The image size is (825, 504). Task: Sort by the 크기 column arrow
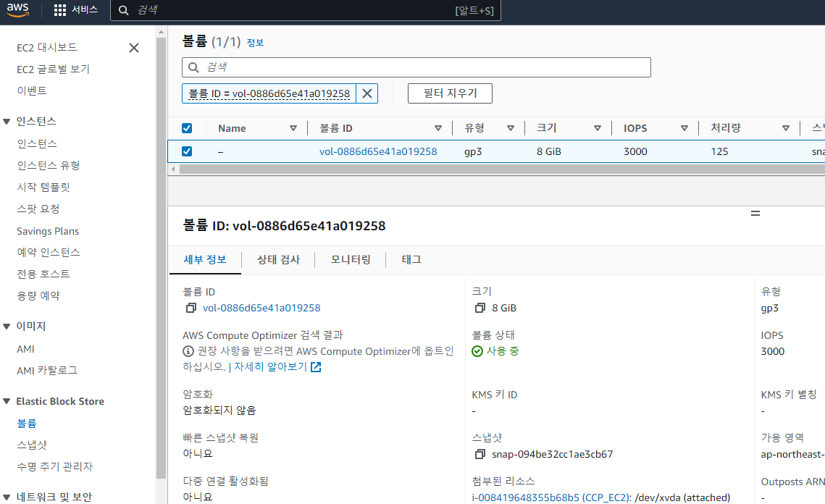(597, 128)
